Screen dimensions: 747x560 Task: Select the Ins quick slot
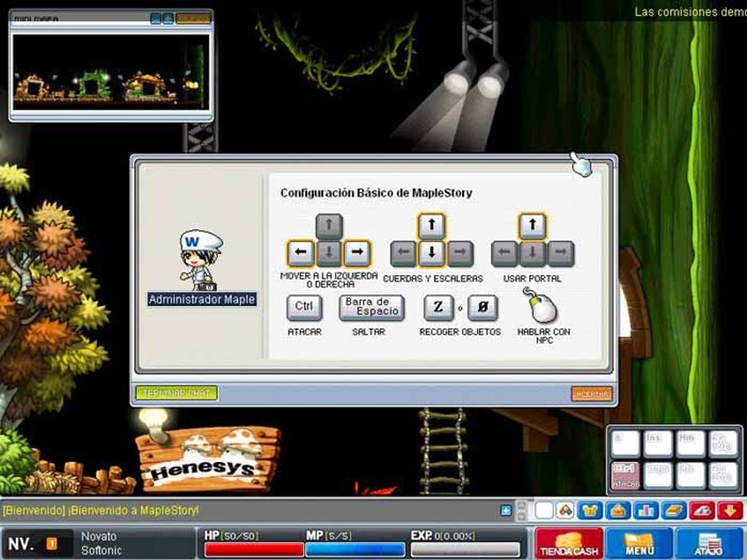pos(658,444)
